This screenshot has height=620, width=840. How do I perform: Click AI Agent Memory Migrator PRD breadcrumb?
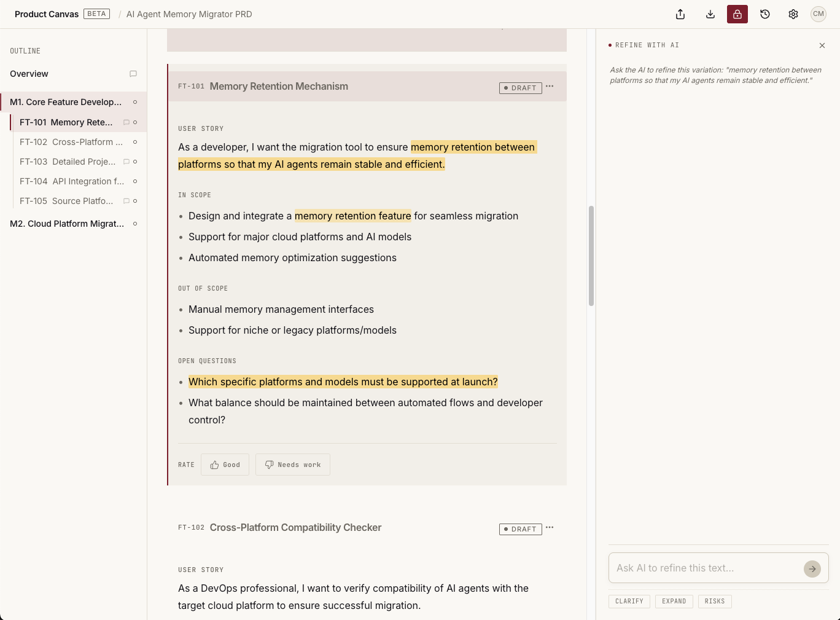pos(189,14)
